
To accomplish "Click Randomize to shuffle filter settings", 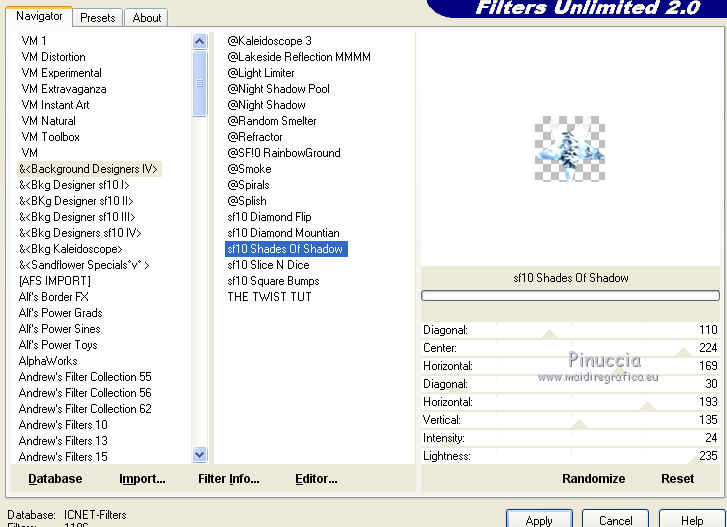I will tap(593, 479).
